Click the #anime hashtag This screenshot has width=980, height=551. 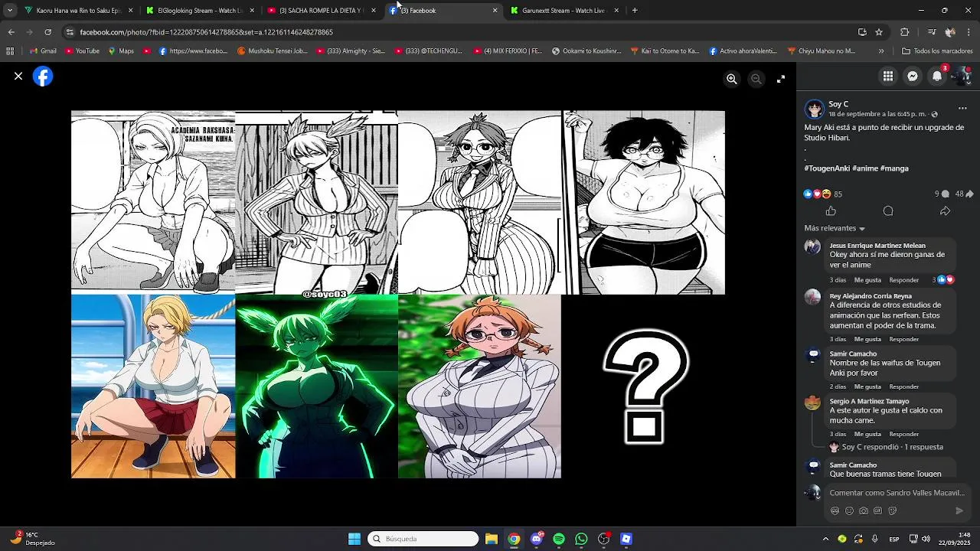tap(864, 168)
